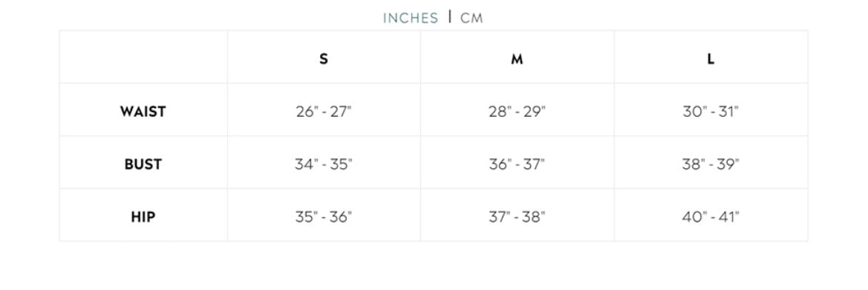This screenshot has height=290, width=868.
Task: Click the large hip value 40" - 41"
Action: pyautogui.click(x=711, y=217)
